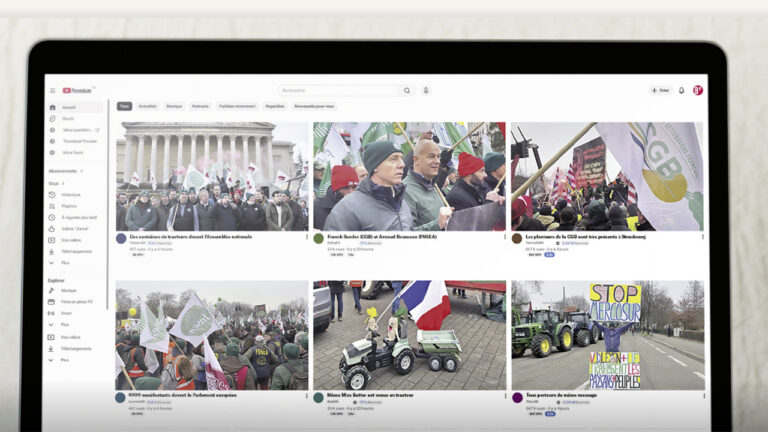Open the hamburger guide menu
The width and height of the screenshot is (768, 432).
pos(53,90)
